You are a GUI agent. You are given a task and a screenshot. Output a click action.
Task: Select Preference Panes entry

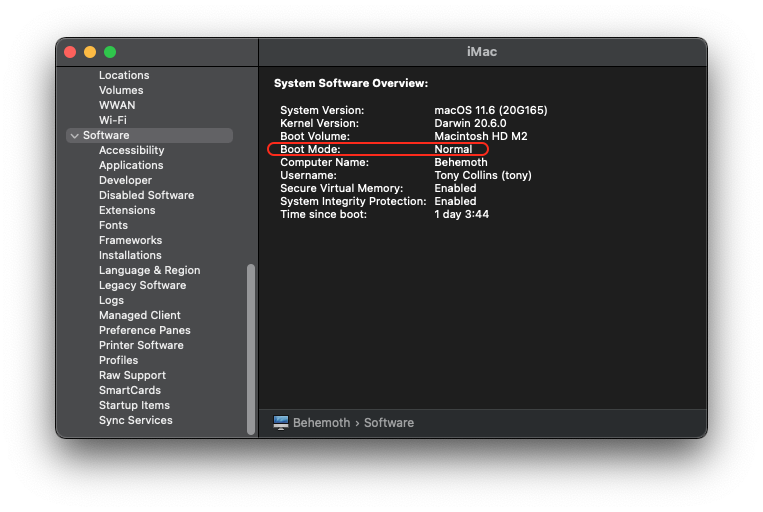[x=145, y=330]
